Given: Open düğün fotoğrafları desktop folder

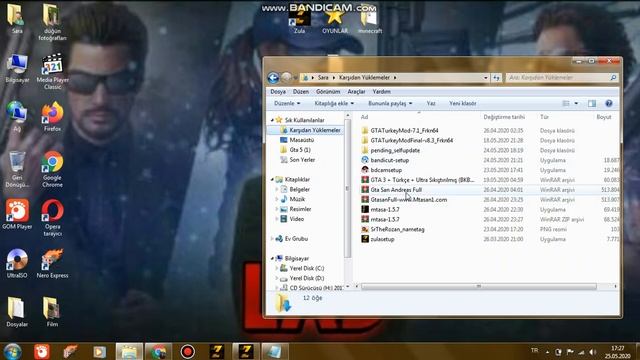Looking at the screenshot, I should click(x=52, y=22).
